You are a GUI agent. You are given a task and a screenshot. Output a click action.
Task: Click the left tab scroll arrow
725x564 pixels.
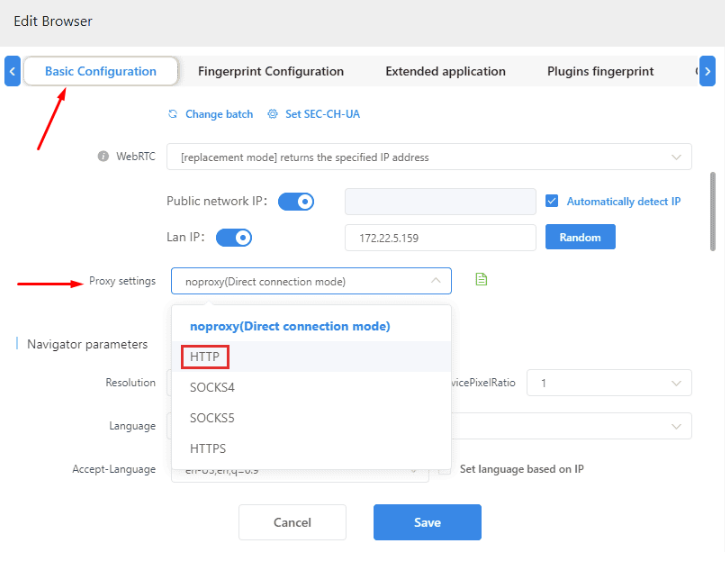click(12, 71)
